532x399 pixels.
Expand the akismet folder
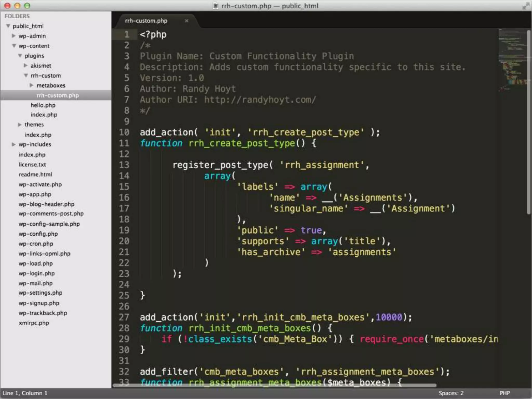pos(26,65)
